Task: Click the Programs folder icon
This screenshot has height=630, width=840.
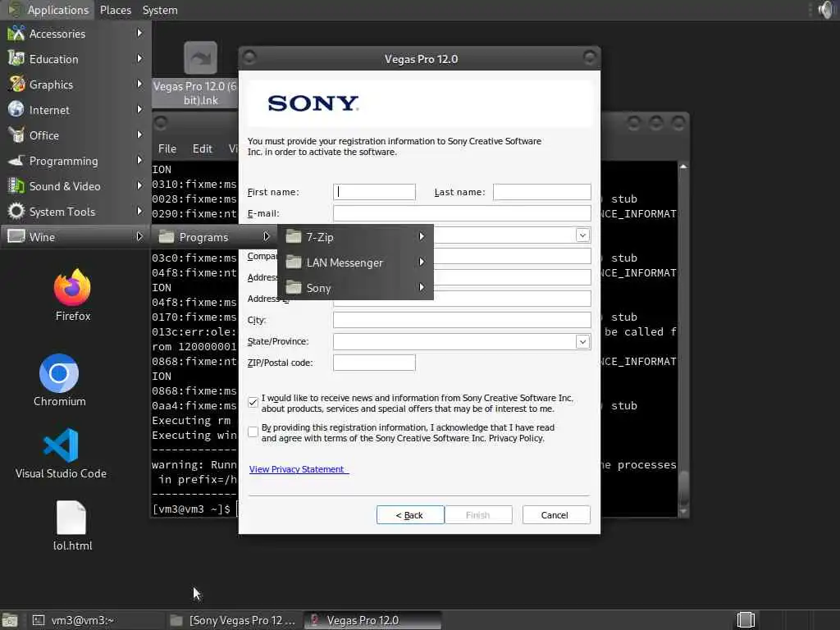Action: (167, 237)
